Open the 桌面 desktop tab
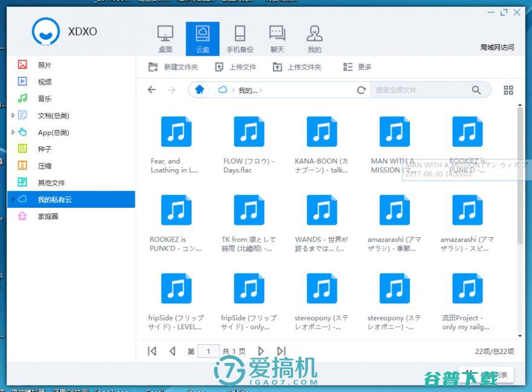 pos(165,39)
